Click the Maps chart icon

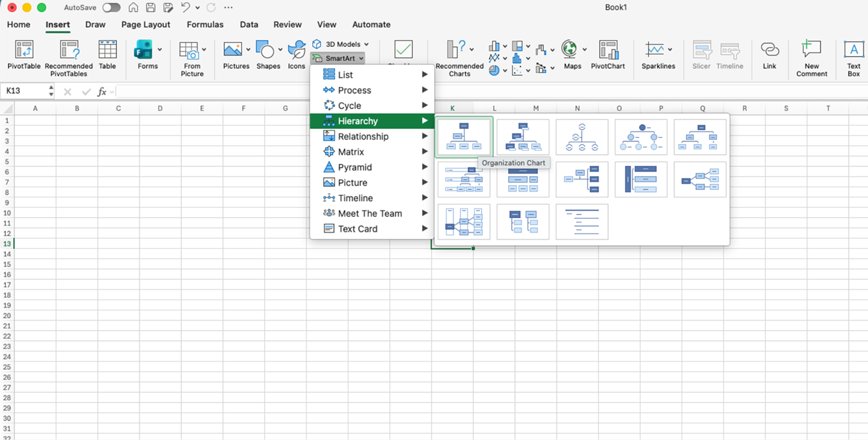pos(570,49)
